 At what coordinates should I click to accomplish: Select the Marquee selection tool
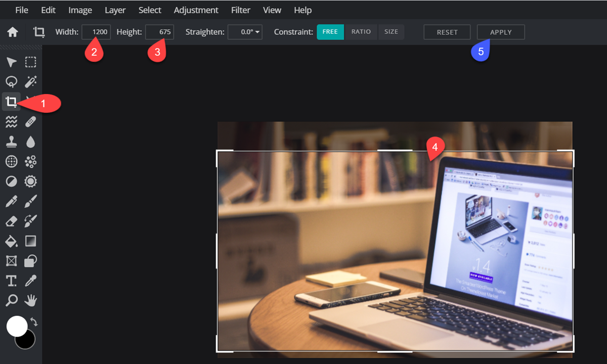pyautogui.click(x=31, y=62)
